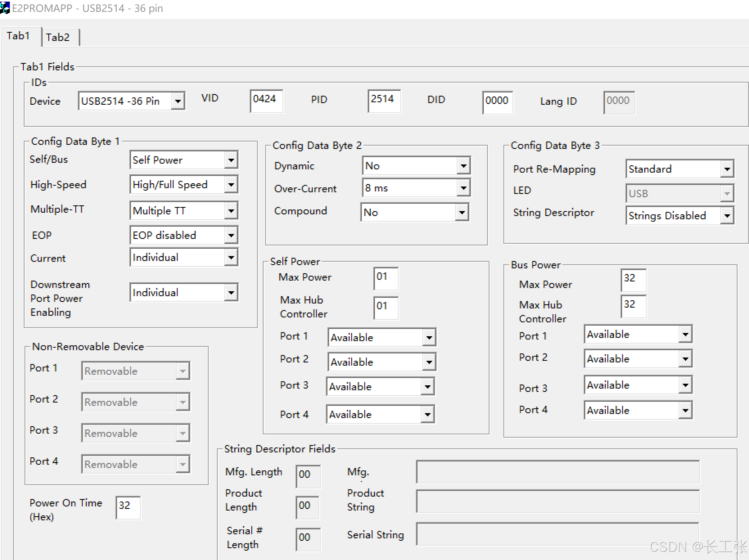Open Self Power Port 2 dropdown
Image resolution: width=749 pixels, height=560 pixels.
[382, 362]
